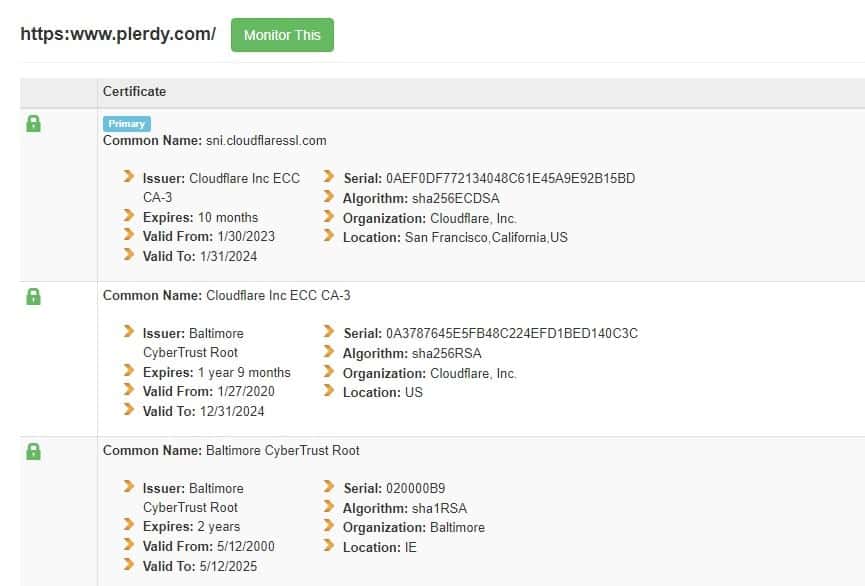Click the arrow beside Valid From 1/27/2020
Viewport: 865px width, 586px height.
click(129, 390)
